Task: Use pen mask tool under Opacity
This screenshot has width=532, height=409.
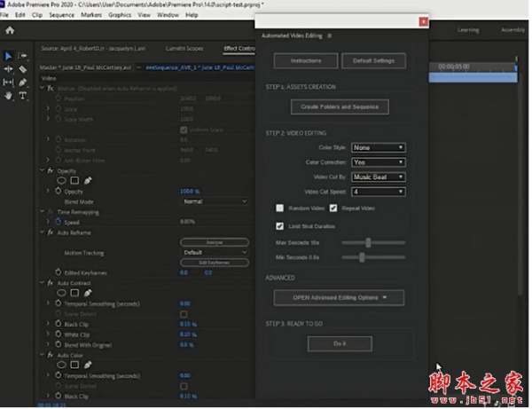Action: 88,181
